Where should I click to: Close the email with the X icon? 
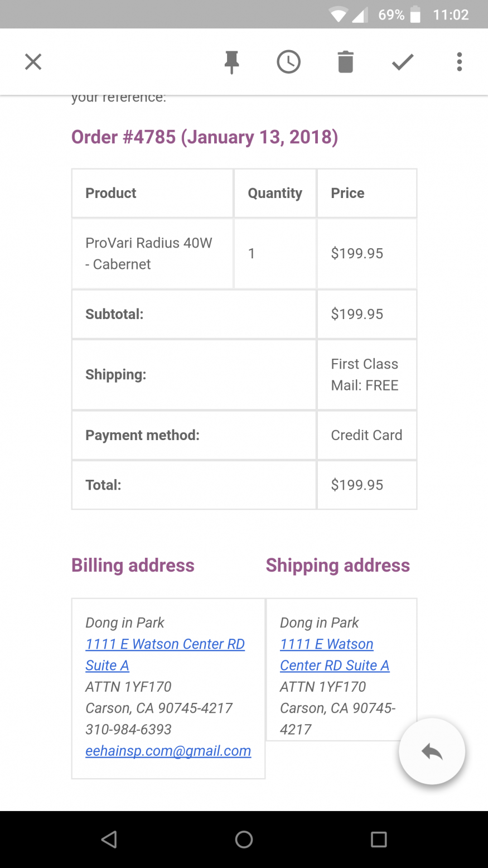click(33, 62)
